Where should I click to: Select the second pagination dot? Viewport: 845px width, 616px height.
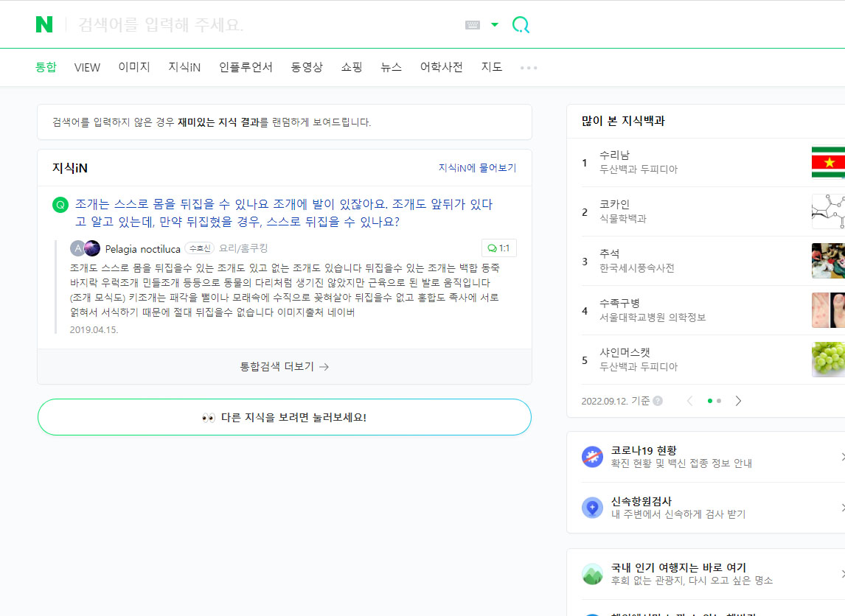pos(719,401)
